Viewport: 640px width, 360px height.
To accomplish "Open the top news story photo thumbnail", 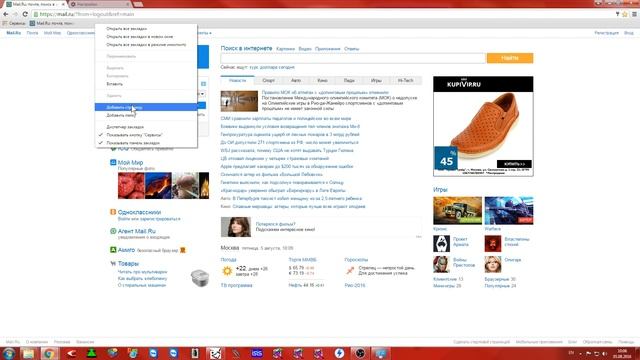I will (239, 101).
